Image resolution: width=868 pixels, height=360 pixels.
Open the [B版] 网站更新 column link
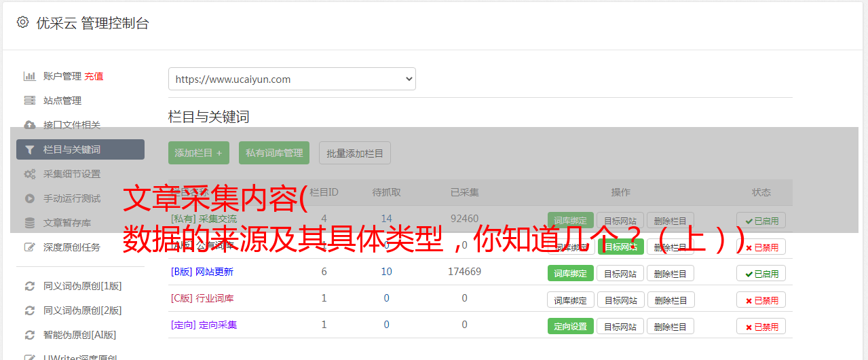[202, 272]
